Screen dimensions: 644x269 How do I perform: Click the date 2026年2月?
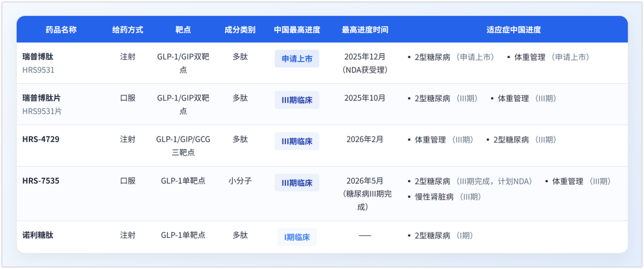coord(365,139)
